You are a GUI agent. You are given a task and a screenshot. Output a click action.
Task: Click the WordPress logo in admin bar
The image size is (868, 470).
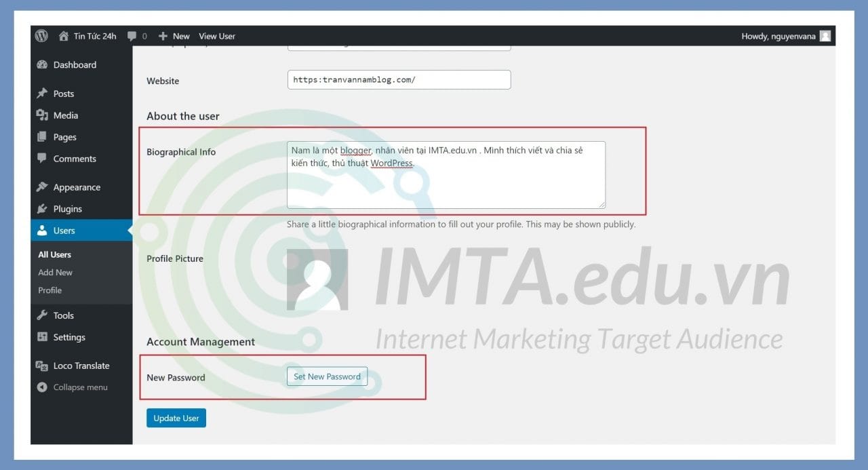pyautogui.click(x=41, y=35)
